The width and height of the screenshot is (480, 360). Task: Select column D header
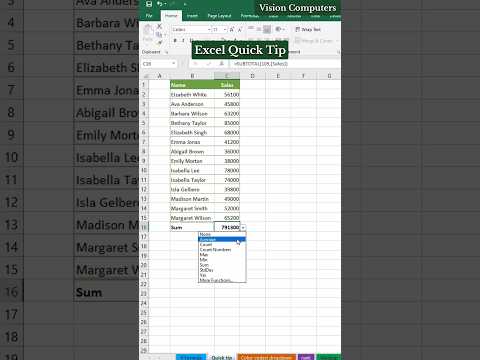click(x=252, y=76)
